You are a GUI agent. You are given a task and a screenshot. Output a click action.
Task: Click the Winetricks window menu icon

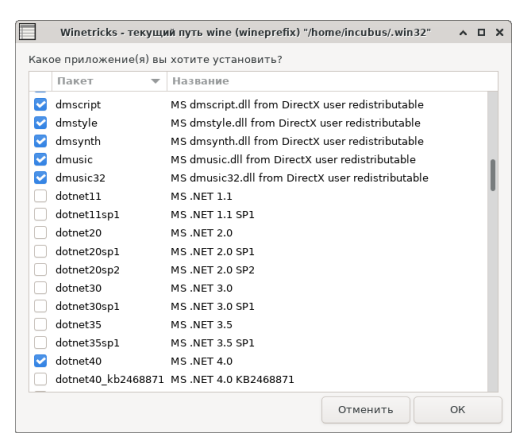click(x=27, y=32)
